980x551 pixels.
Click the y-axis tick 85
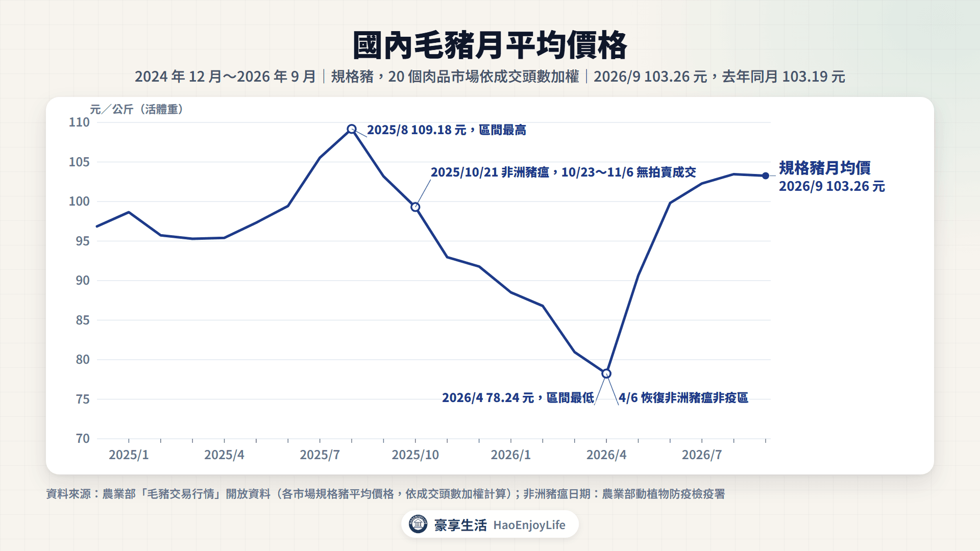click(83, 320)
